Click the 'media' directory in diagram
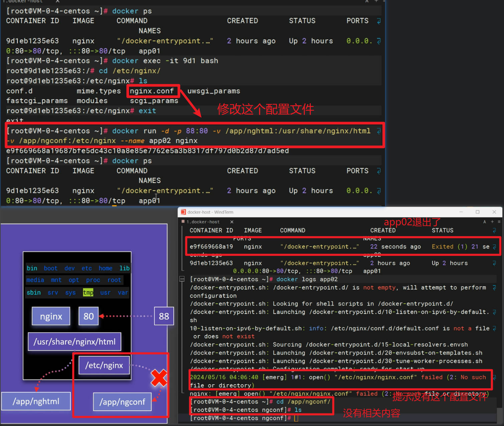This screenshot has height=426, width=504. (x=35, y=280)
